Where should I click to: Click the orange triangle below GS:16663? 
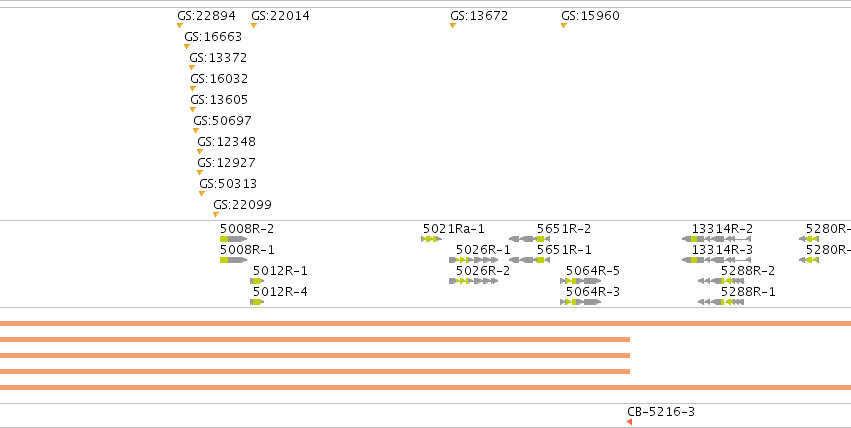(187, 47)
